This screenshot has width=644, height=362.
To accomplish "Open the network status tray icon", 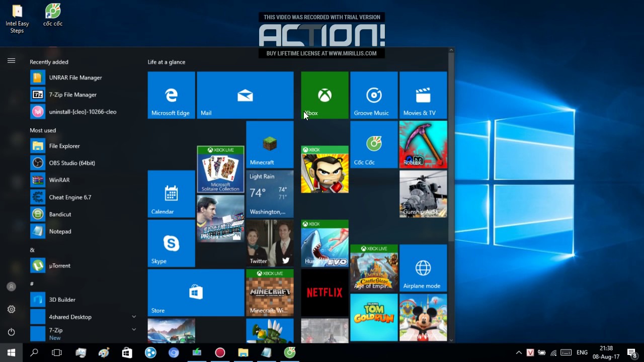I will click(554, 352).
